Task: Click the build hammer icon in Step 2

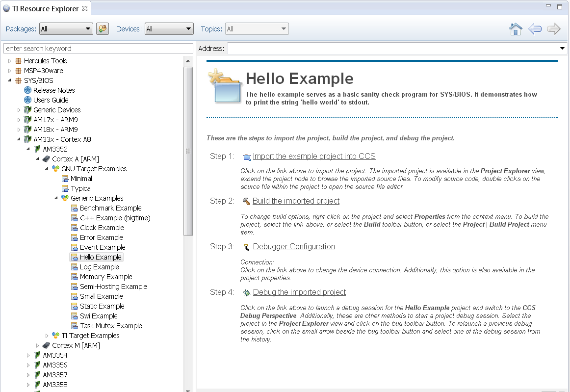Action: click(x=246, y=201)
